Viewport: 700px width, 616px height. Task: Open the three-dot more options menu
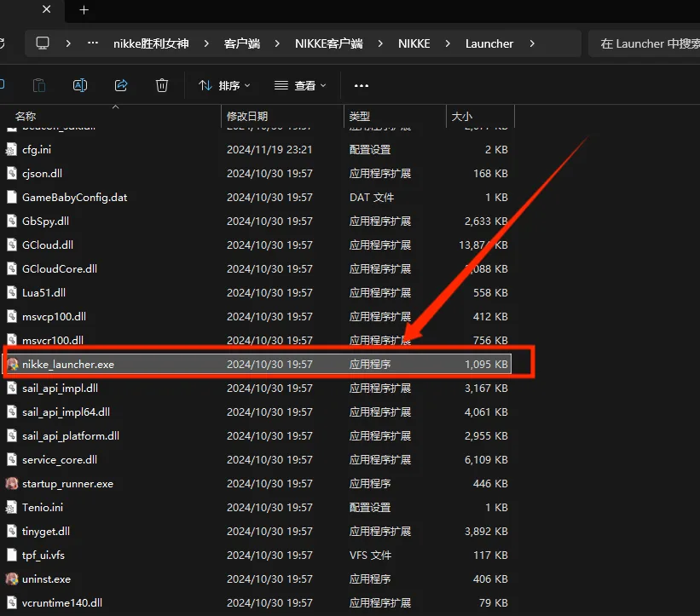point(362,85)
